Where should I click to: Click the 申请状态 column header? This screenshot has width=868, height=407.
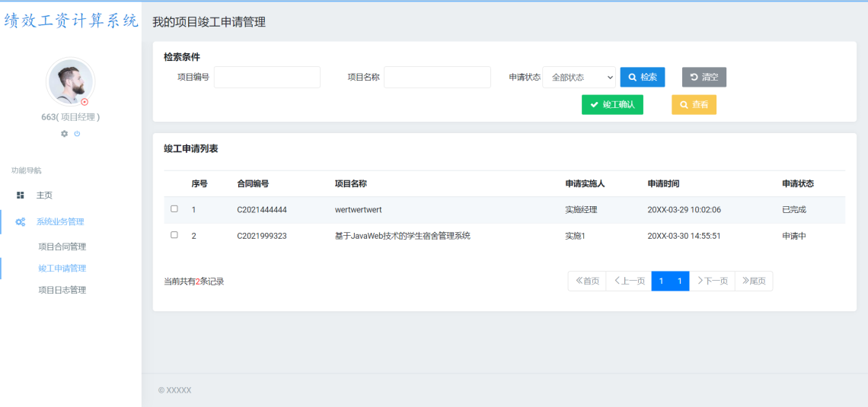click(798, 183)
